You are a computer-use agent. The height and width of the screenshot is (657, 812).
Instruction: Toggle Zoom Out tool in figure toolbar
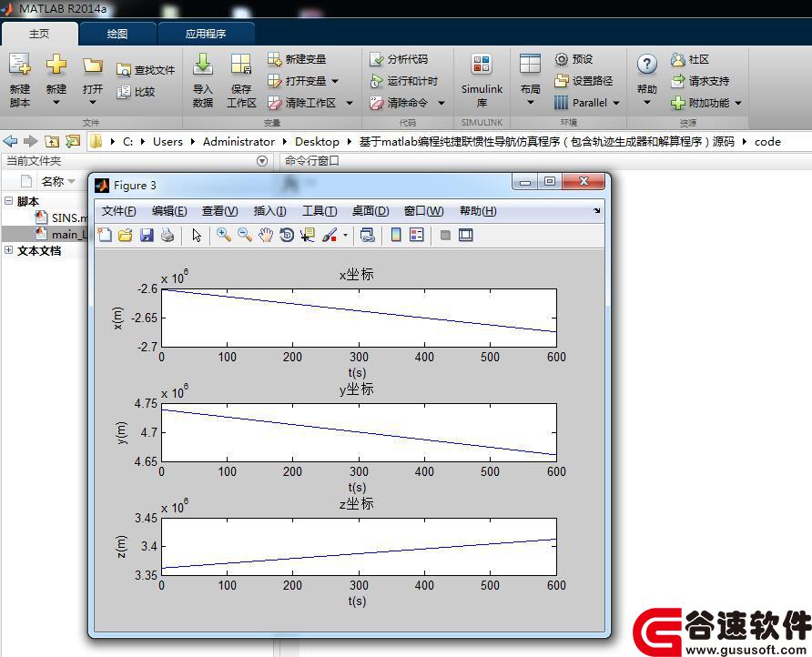pyautogui.click(x=245, y=235)
